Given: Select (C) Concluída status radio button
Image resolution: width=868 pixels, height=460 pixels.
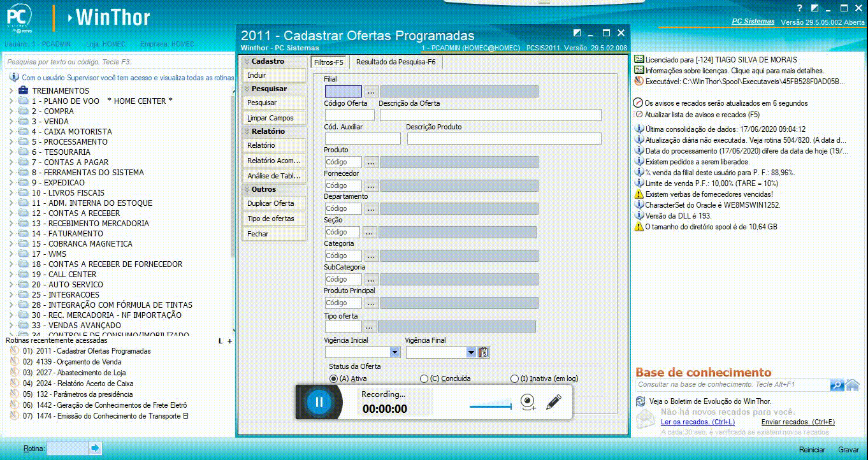Looking at the screenshot, I should pos(424,378).
